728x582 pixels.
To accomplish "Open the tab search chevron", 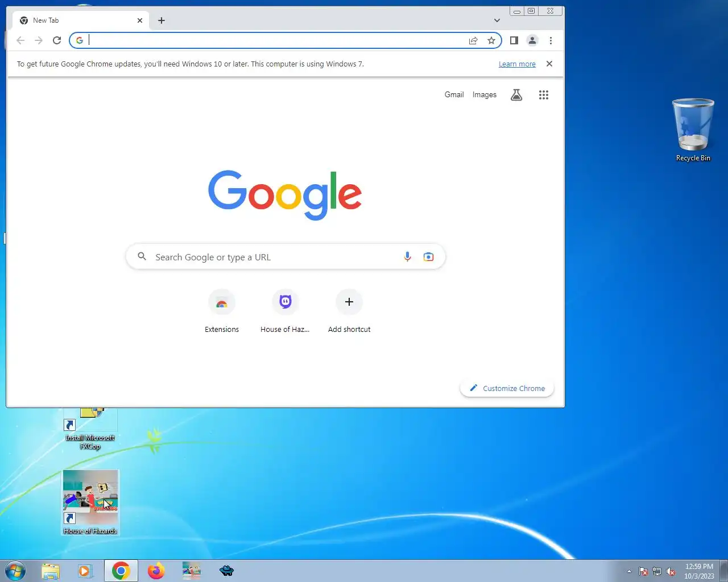I will pos(497,20).
